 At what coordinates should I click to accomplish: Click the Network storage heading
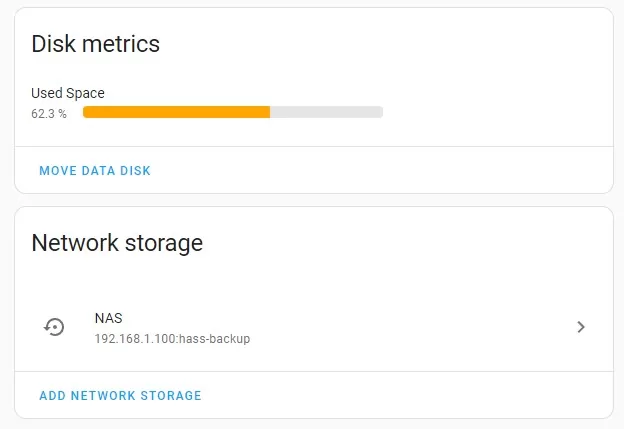pos(117,243)
